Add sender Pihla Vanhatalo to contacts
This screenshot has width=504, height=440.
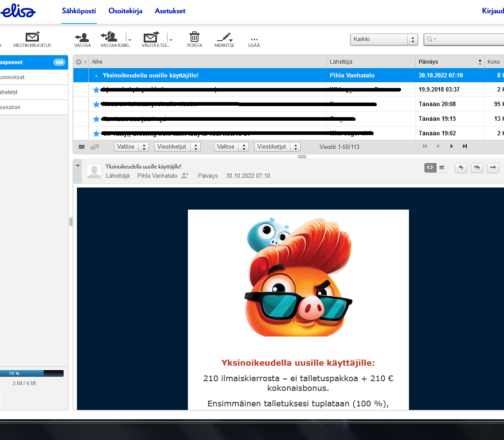tap(185, 176)
